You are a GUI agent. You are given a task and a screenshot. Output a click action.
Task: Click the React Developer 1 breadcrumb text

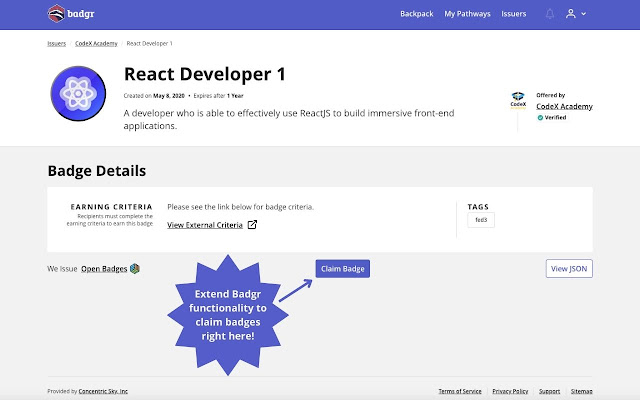149,43
